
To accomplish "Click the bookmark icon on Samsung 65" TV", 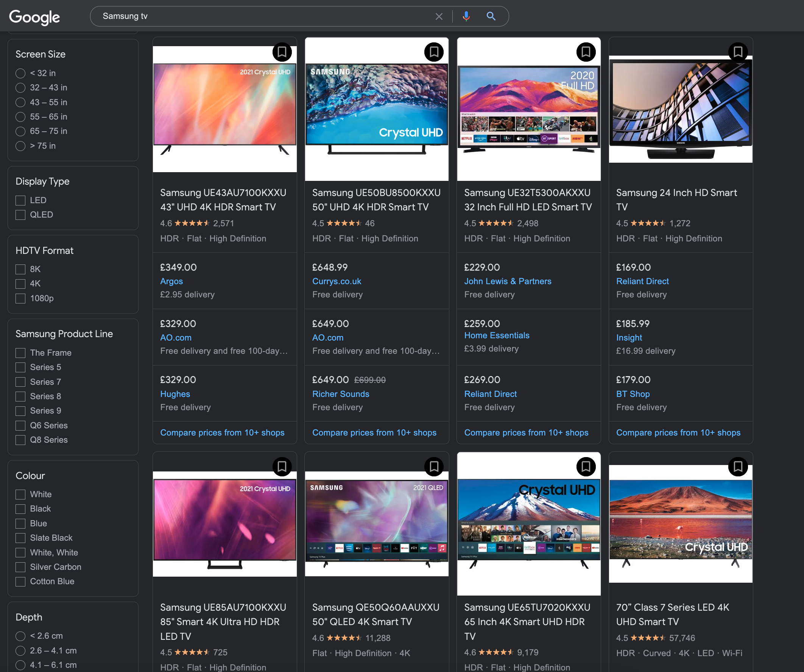I will click(x=585, y=467).
